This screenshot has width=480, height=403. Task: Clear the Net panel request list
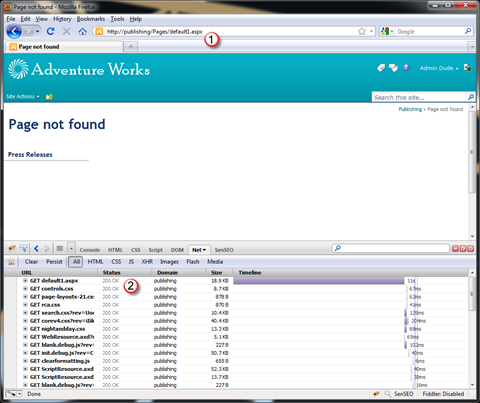31,262
